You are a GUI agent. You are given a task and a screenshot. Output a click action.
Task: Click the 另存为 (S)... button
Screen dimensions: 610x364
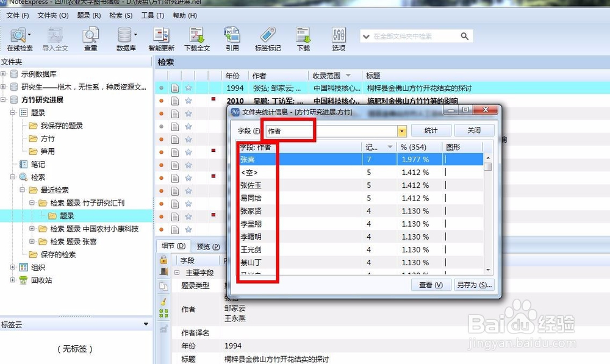point(474,285)
